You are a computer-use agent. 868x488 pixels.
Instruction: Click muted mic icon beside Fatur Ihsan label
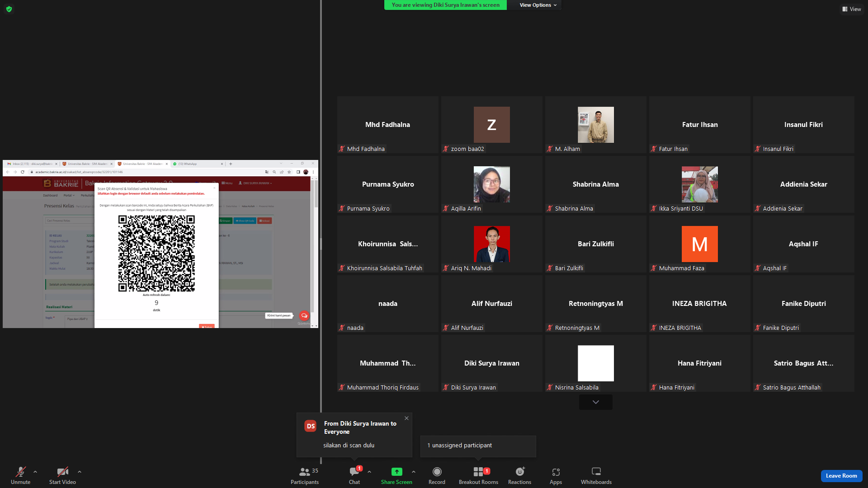pos(654,149)
